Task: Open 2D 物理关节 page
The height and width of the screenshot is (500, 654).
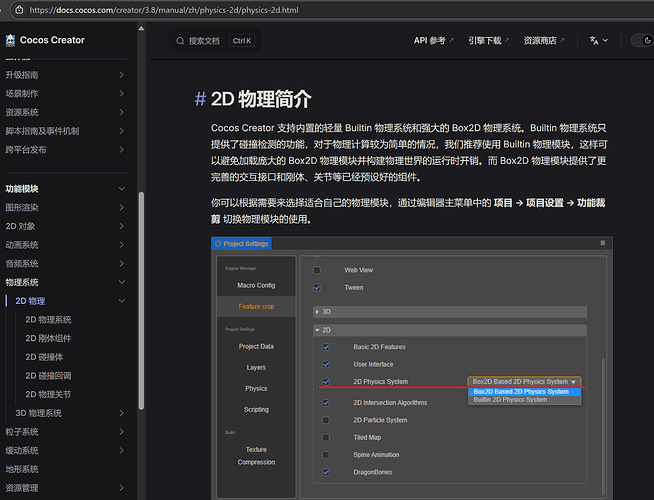Action: (48, 394)
